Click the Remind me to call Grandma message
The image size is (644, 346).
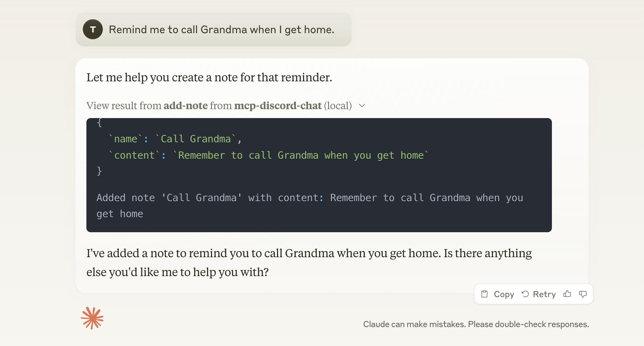pos(221,29)
